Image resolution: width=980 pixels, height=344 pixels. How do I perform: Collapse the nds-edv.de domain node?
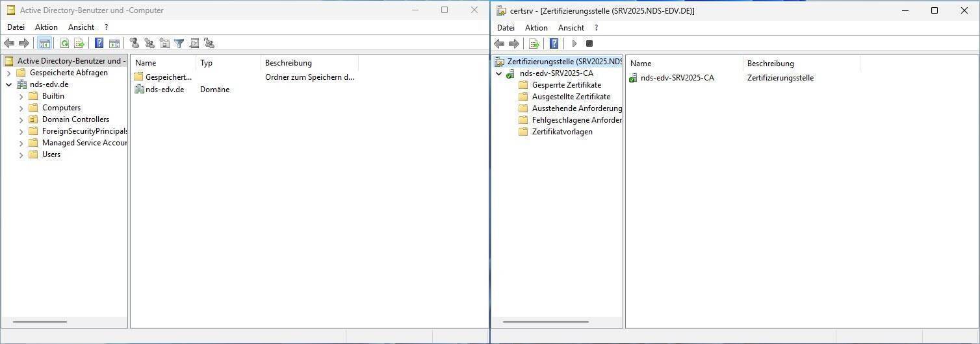tap(9, 85)
